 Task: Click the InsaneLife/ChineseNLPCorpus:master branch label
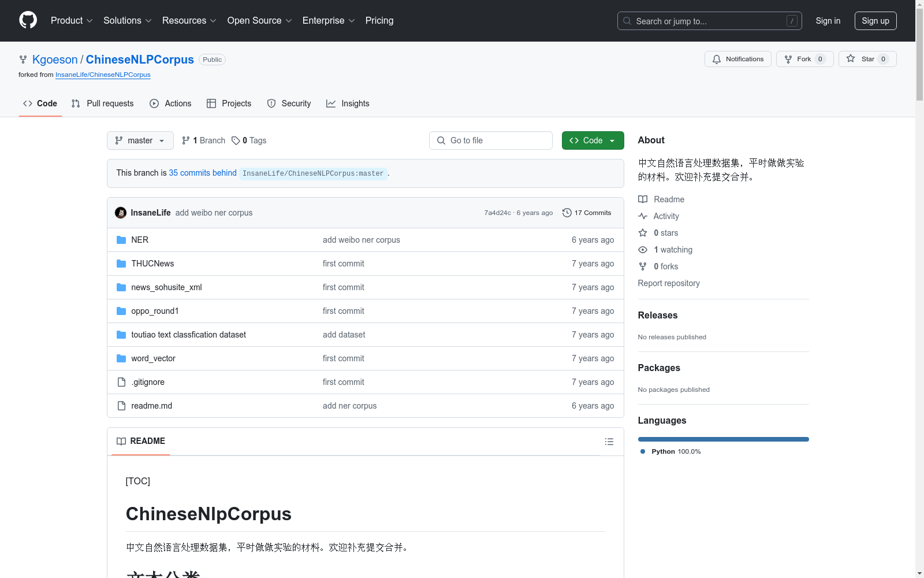coord(313,173)
